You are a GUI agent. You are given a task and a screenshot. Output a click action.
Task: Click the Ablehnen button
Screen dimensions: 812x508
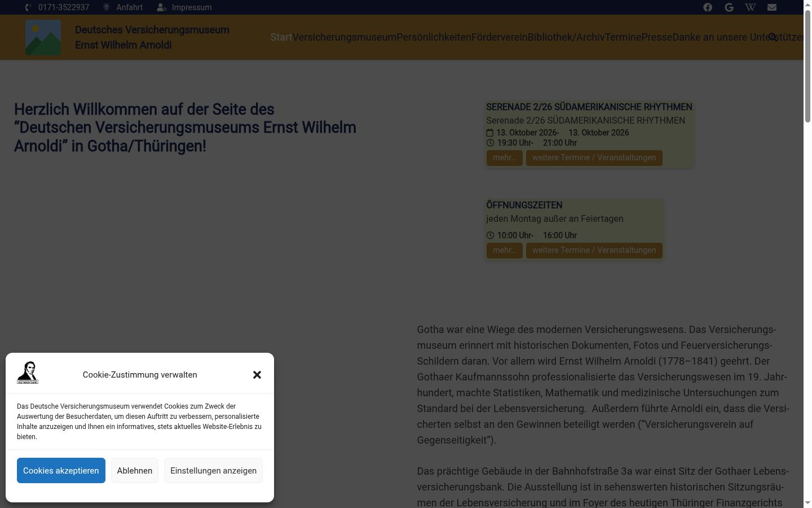tap(135, 471)
